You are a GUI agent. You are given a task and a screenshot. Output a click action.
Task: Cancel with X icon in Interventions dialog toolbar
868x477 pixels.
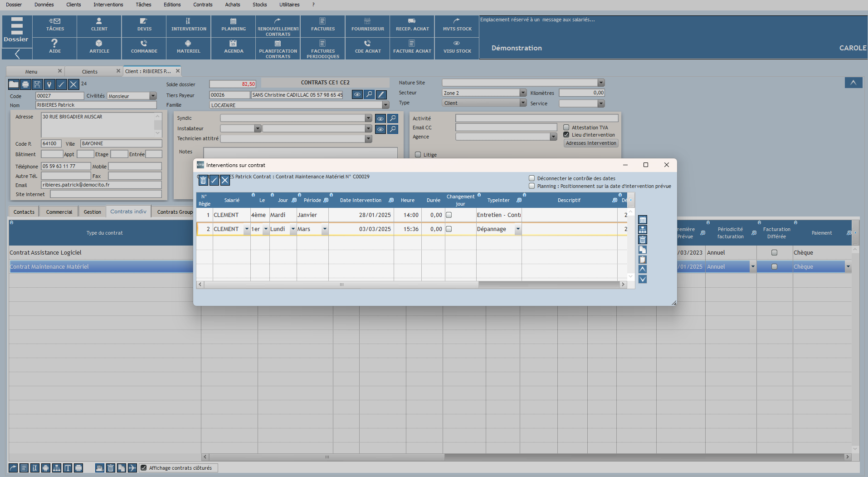[225, 180]
